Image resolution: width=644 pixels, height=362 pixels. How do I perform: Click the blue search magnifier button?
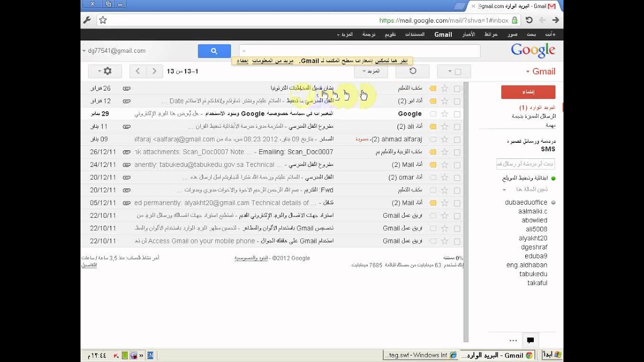pos(214,51)
